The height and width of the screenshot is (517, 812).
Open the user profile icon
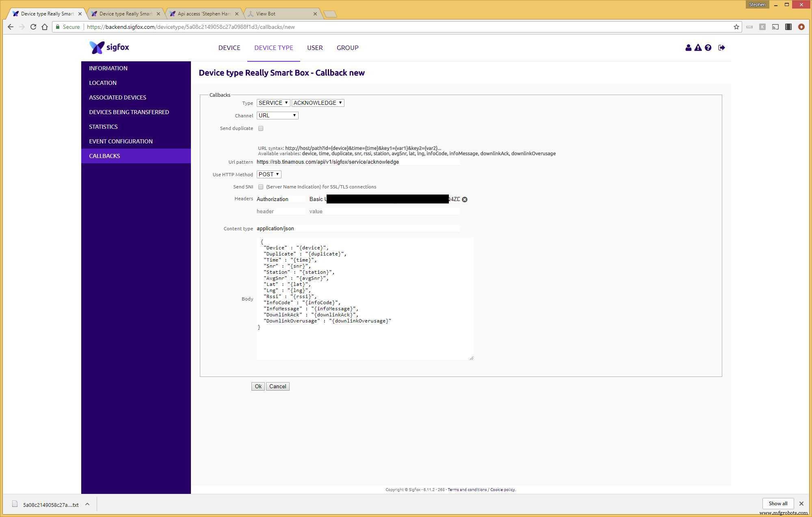(x=688, y=48)
